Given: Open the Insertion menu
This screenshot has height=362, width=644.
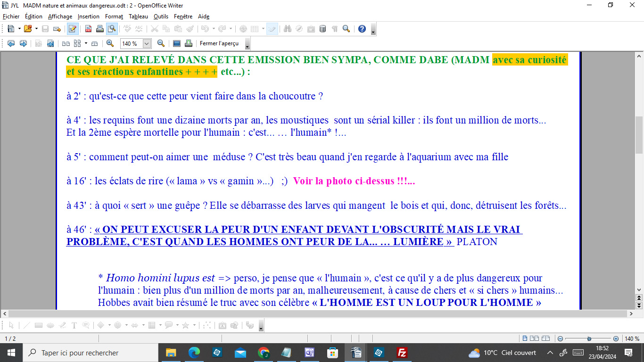Looking at the screenshot, I should 89,16.
